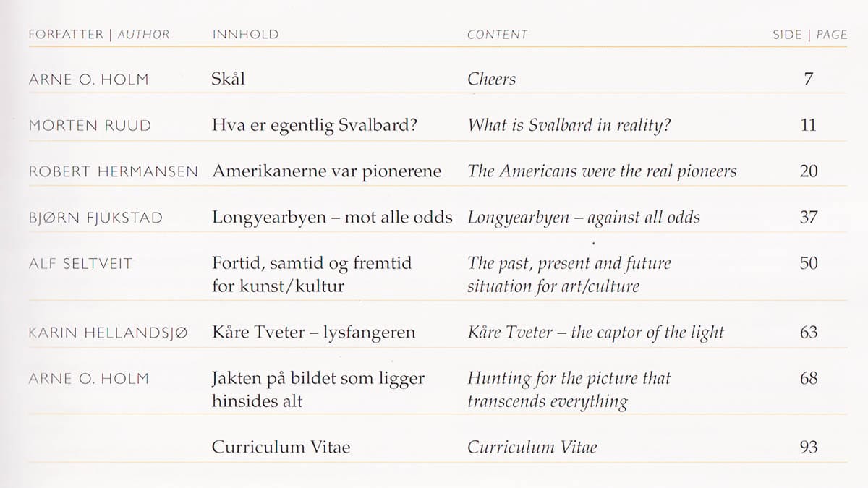868x488 pixels.
Task: Click the Cheers English title
Action: [492, 80]
